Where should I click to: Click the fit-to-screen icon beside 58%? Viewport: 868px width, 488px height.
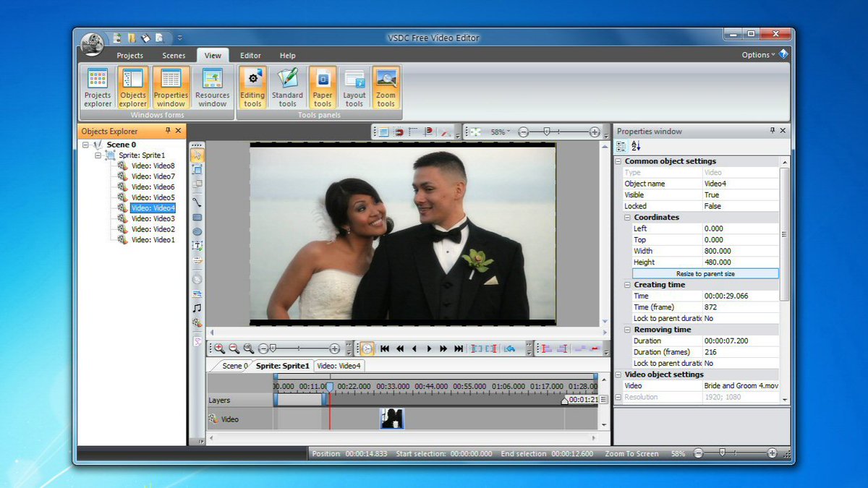tap(475, 132)
